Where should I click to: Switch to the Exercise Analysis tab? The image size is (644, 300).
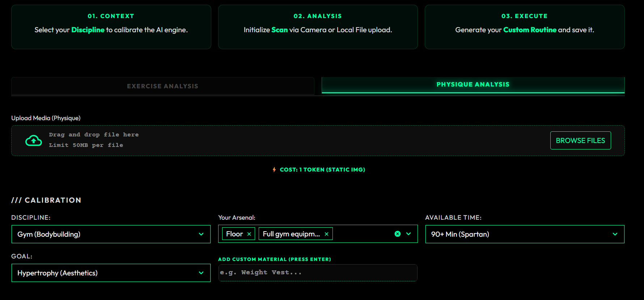(x=162, y=86)
